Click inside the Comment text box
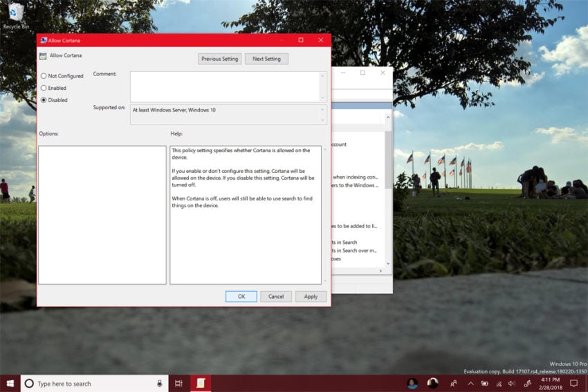The width and height of the screenshot is (588, 392). (225, 86)
